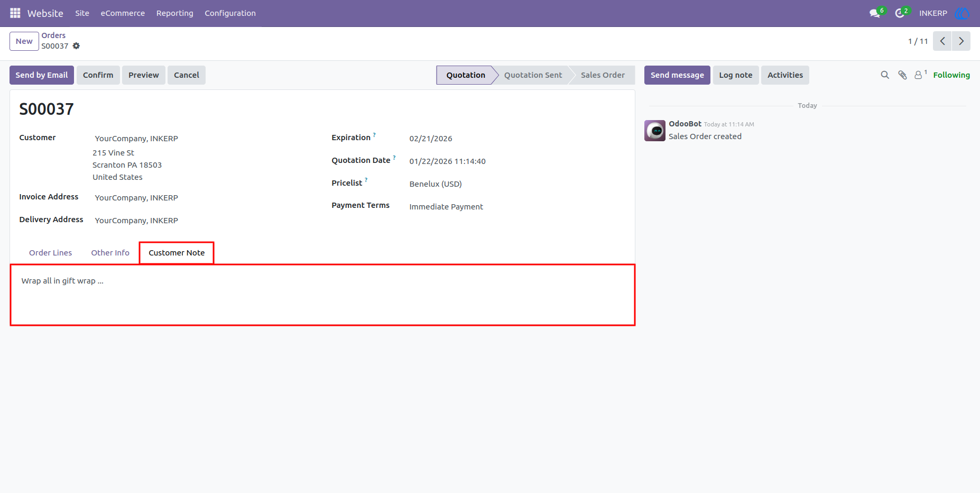The height and width of the screenshot is (493, 980).
Task: Select the Quotation Sent status stage
Action: (x=533, y=75)
